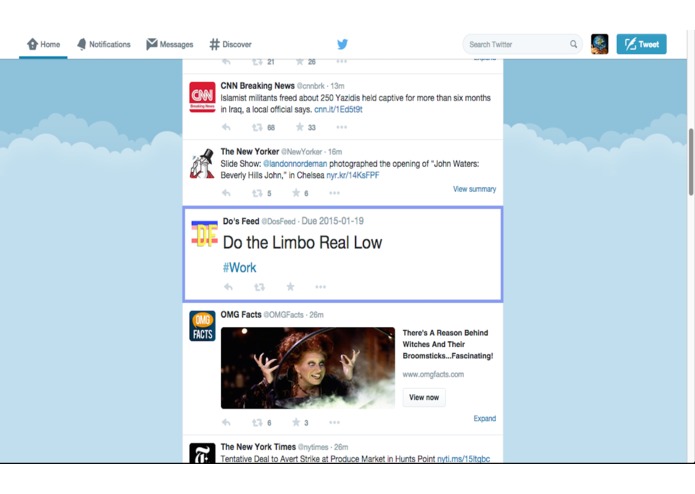Open The New Yorker avatar
This screenshot has width=695, height=494.
[202, 163]
